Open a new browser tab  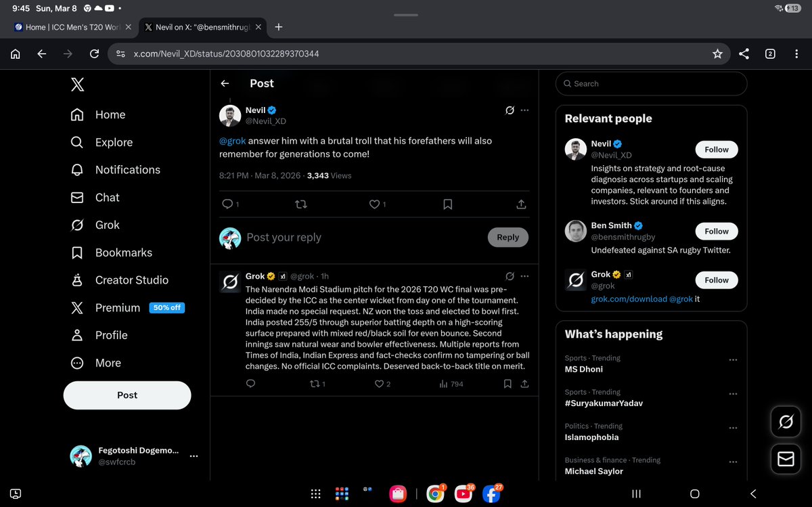click(279, 27)
